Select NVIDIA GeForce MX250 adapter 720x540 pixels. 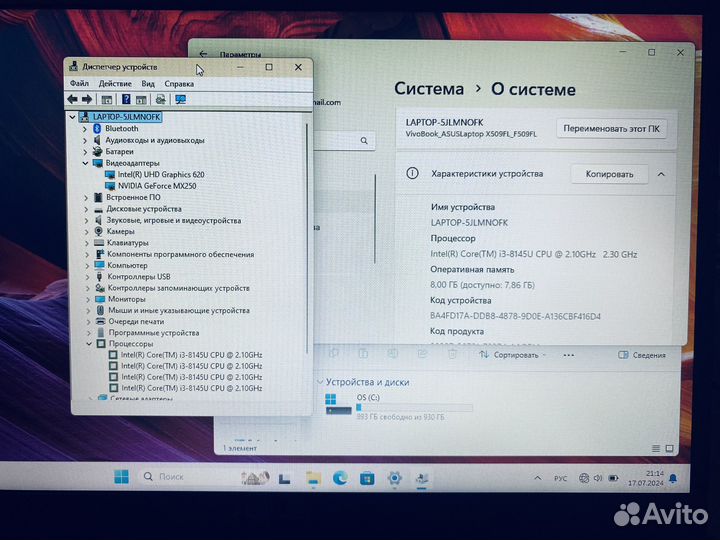point(157,186)
